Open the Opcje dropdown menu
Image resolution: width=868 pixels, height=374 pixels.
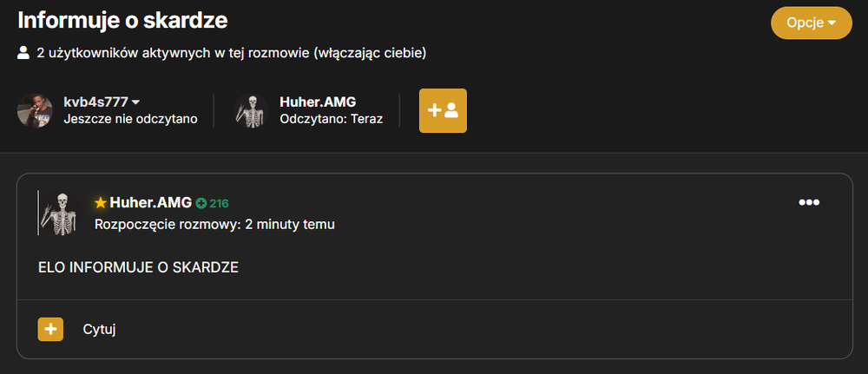tap(811, 23)
